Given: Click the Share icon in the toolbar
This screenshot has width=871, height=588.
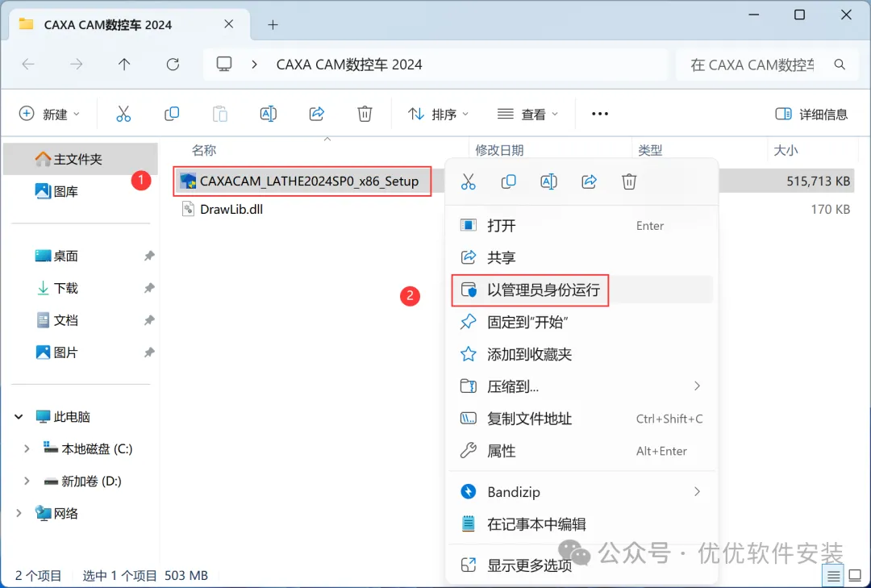Looking at the screenshot, I should pos(317,114).
